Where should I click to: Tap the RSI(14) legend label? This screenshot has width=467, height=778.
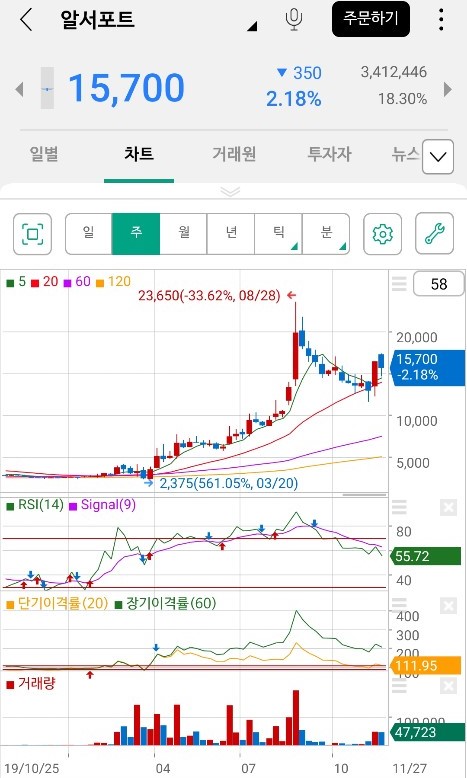click(35, 505)
